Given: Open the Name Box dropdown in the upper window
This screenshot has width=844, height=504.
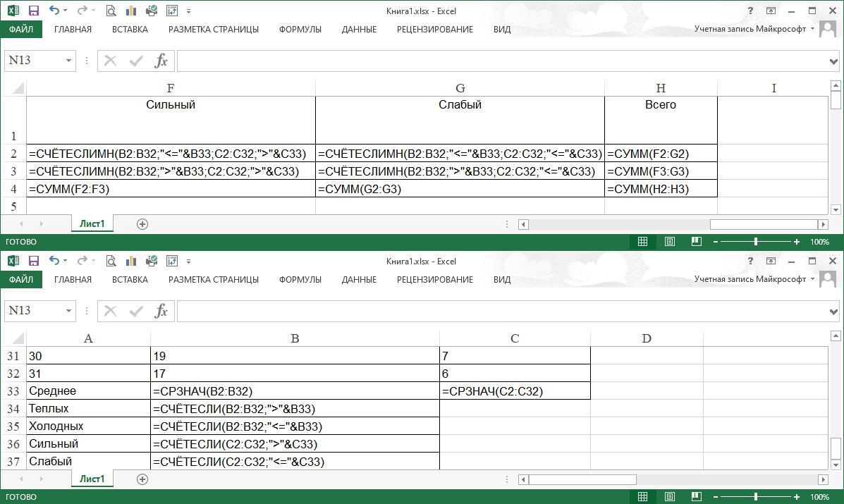Looking at the screenshot, I should pos(68,61).
